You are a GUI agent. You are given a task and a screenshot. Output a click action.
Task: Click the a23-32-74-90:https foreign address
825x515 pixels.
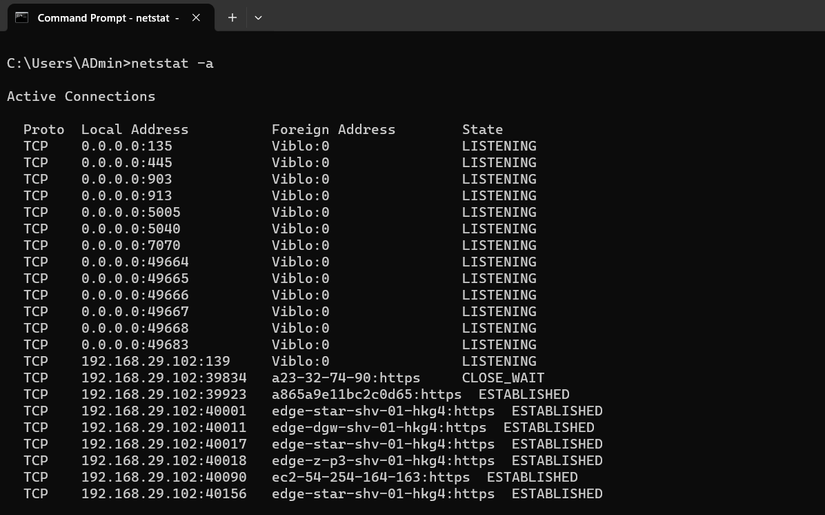pyautogui.click(x=346, y=378)
